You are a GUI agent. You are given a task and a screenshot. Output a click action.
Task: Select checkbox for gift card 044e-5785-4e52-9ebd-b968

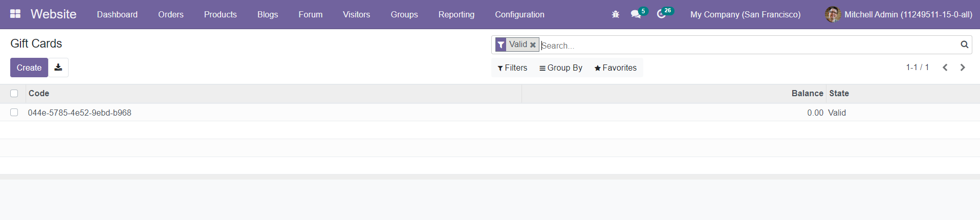coord(14,113)
